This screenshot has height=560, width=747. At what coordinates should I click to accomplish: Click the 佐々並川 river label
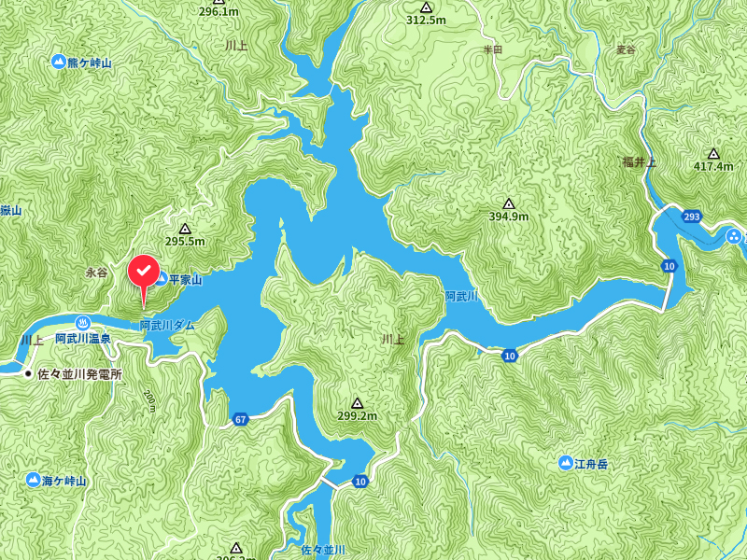[x=323, y=550]
